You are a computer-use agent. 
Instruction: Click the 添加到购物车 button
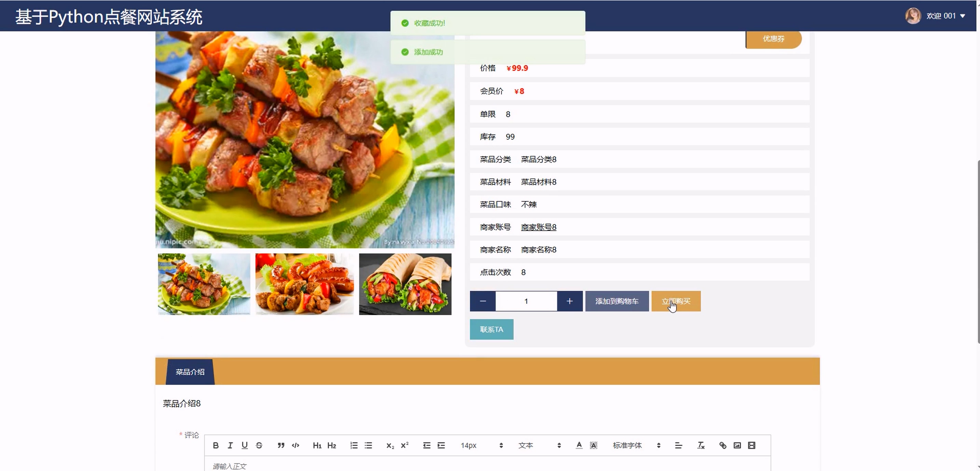[617, 301]
